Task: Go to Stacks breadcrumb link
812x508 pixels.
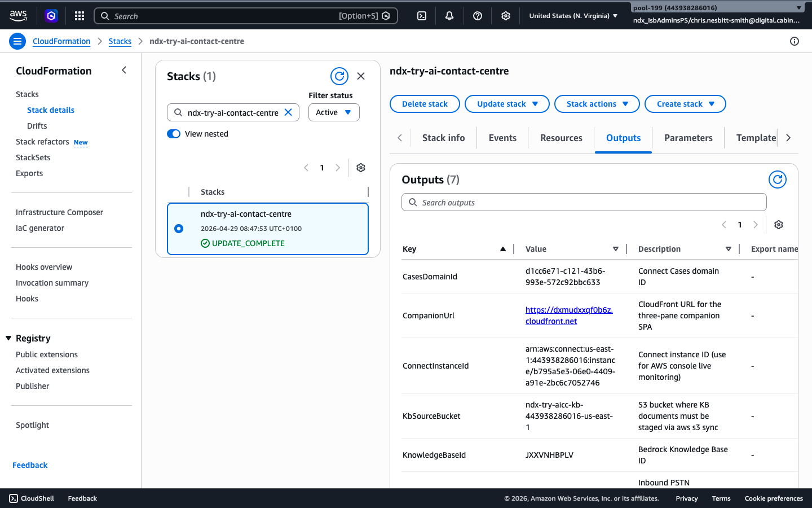Action: click(120, 41)
